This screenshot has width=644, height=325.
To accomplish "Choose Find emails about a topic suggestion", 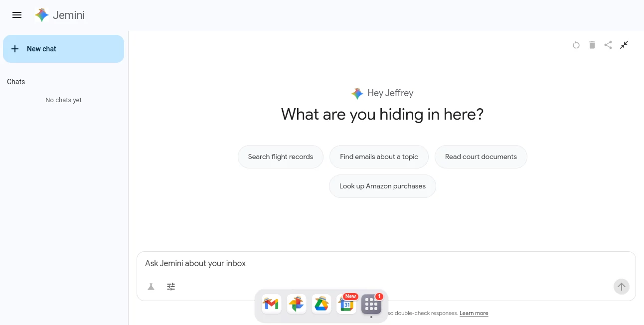I will coord(379,157).
